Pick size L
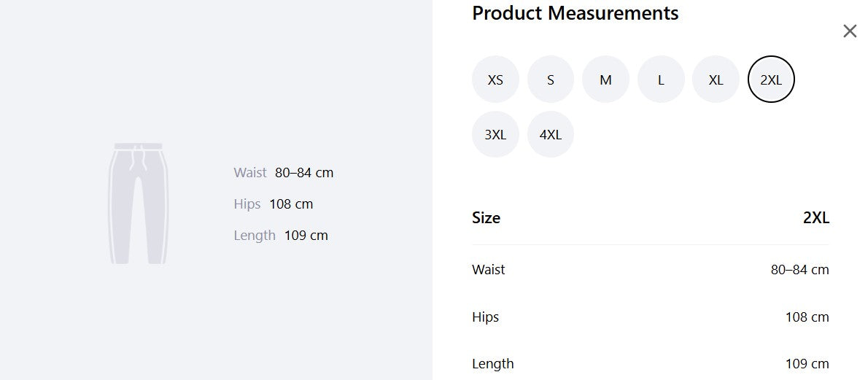The image size is (868, 380). (661, 80)
